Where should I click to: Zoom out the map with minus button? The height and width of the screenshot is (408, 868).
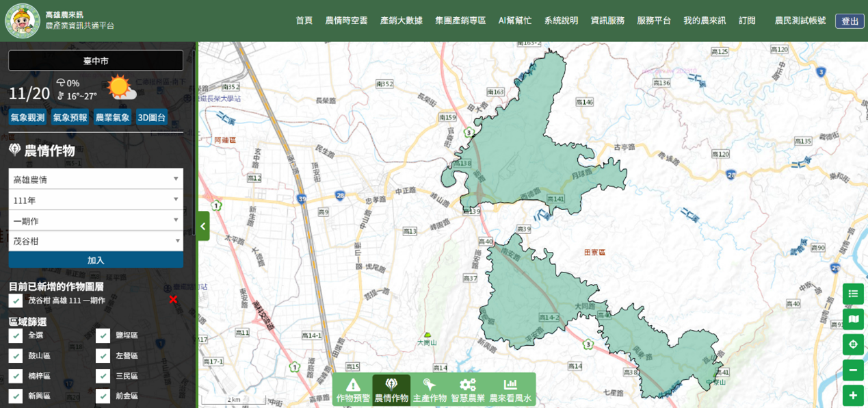[853, 370]
